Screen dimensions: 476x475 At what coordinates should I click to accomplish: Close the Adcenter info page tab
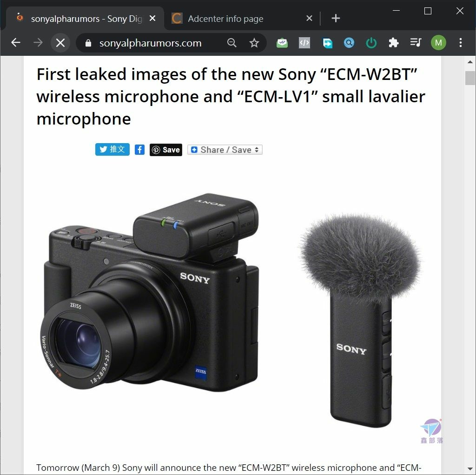coord(309,19)
